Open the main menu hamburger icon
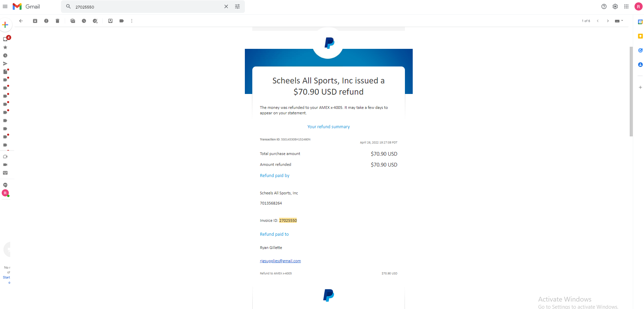The height and width of the screenshot is (309, 644). tap(5, 6)
